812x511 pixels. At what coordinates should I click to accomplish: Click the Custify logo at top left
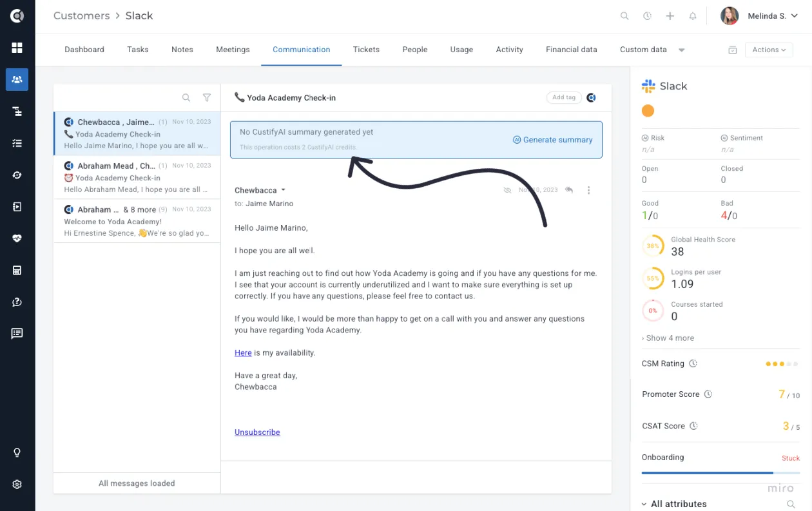point(17,16)
